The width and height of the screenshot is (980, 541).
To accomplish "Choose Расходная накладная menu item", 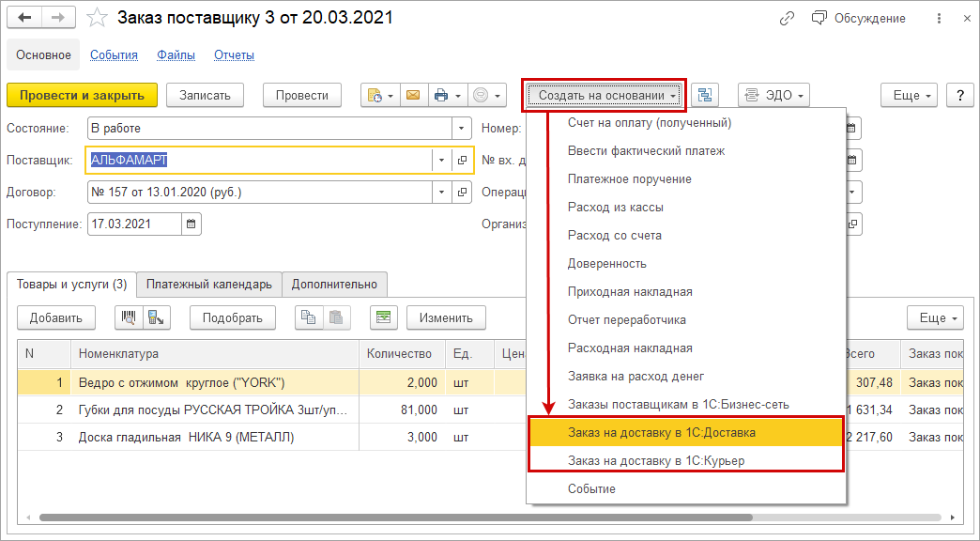I will tap(686, 348).
